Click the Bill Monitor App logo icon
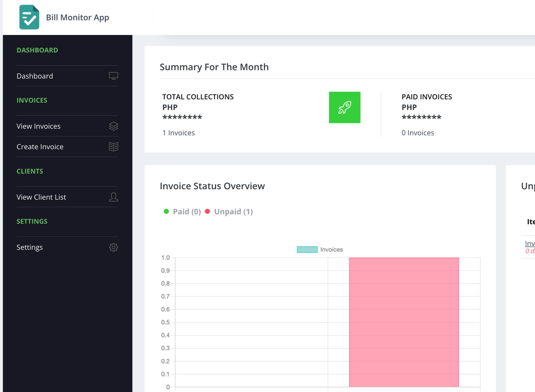 29,17
